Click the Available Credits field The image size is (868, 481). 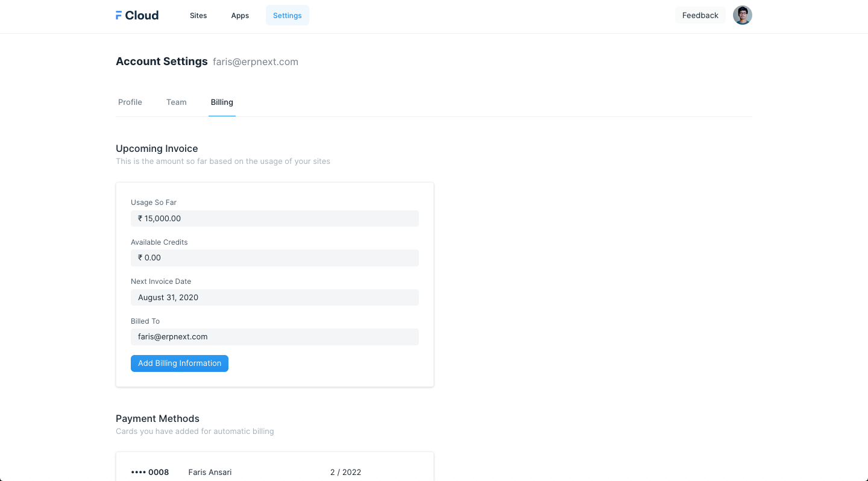274,258
